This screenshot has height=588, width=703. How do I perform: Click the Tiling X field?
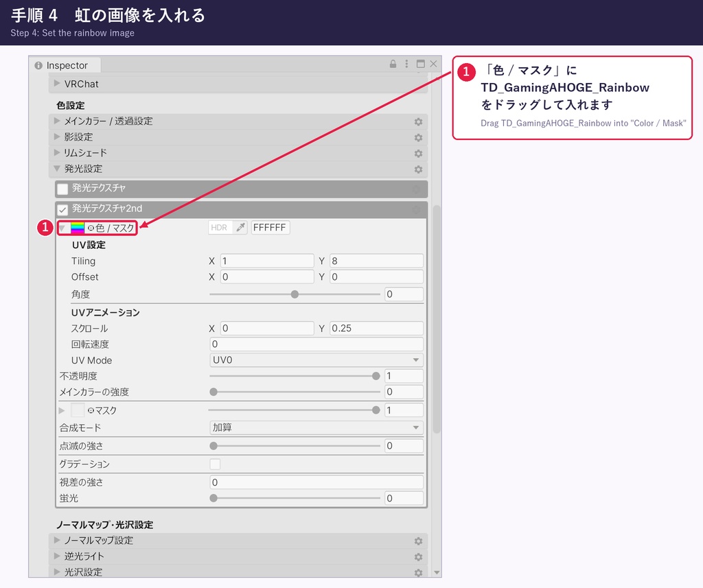coord(267,261)
